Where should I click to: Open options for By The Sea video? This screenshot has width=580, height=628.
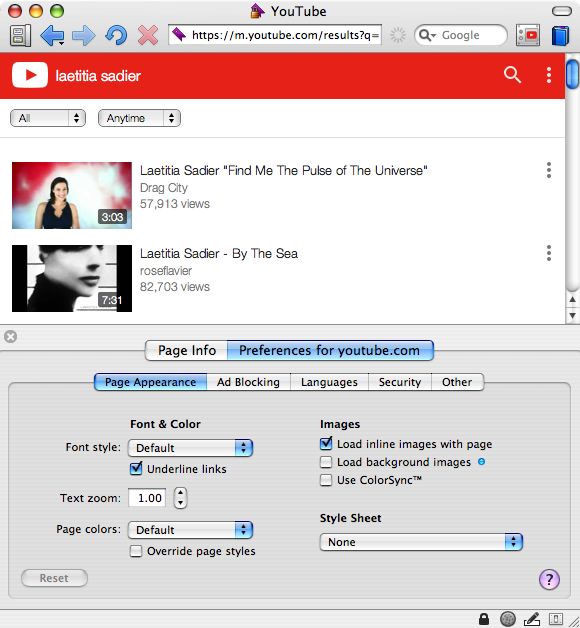(x=549, y=253)
